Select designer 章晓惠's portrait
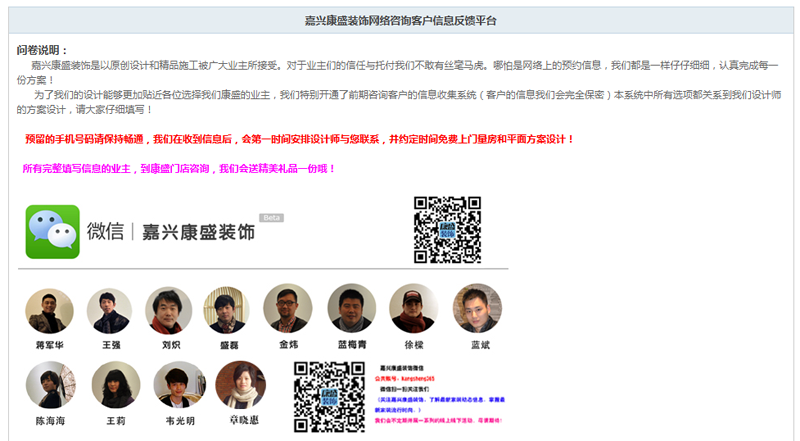This screenshot has height=441, width=800. (x=241, y=385)
